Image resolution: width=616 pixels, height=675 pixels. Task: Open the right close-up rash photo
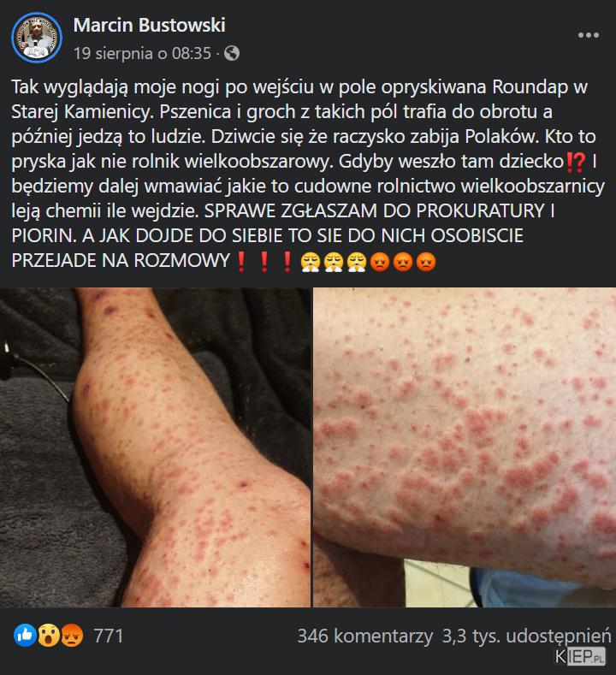point(465,447)
